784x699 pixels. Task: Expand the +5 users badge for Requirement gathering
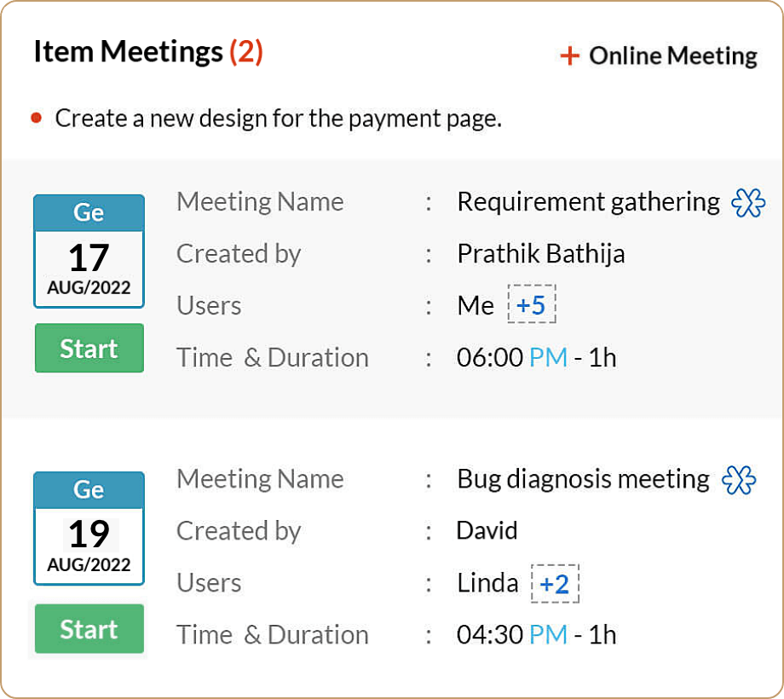tap(532, 304)
